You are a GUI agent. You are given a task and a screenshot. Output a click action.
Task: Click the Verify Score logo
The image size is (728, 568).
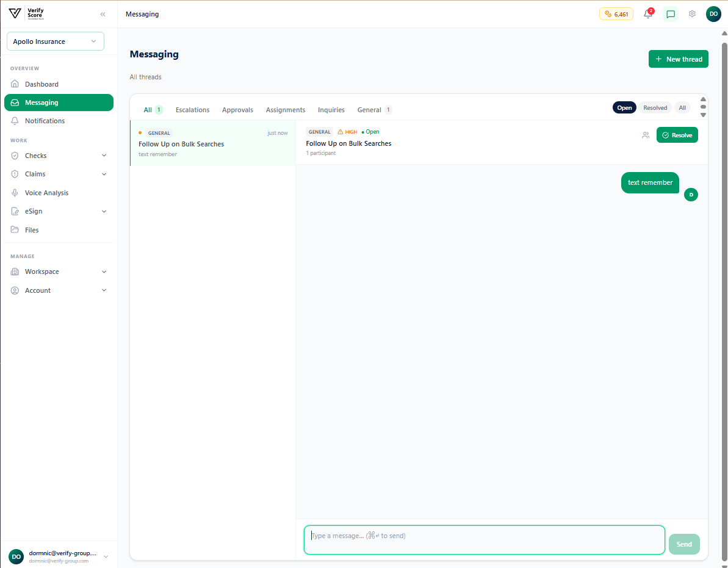pyautogui.click(x=26, y=13)
